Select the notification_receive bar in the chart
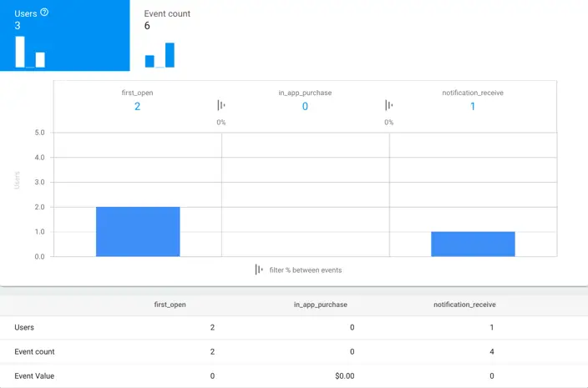This screenshot has width=588, height=388. (473, 244)
